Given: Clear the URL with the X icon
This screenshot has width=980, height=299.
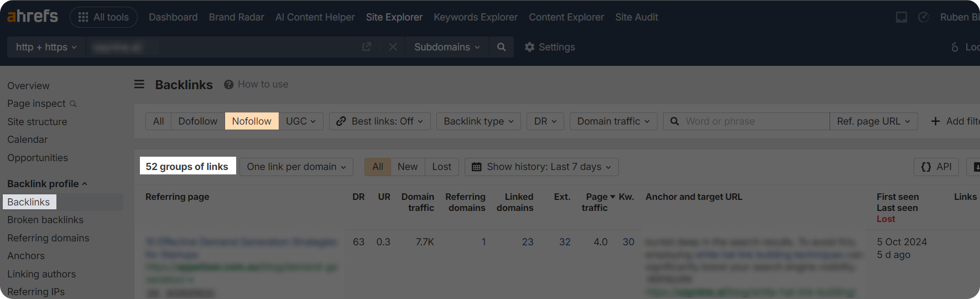Looking at the screenshot, I should click(393, 47).
